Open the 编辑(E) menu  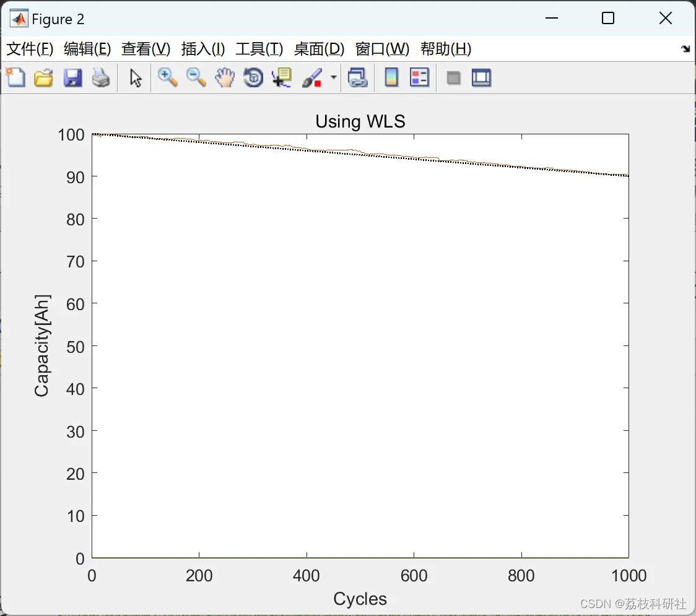[x=87, y=49]
